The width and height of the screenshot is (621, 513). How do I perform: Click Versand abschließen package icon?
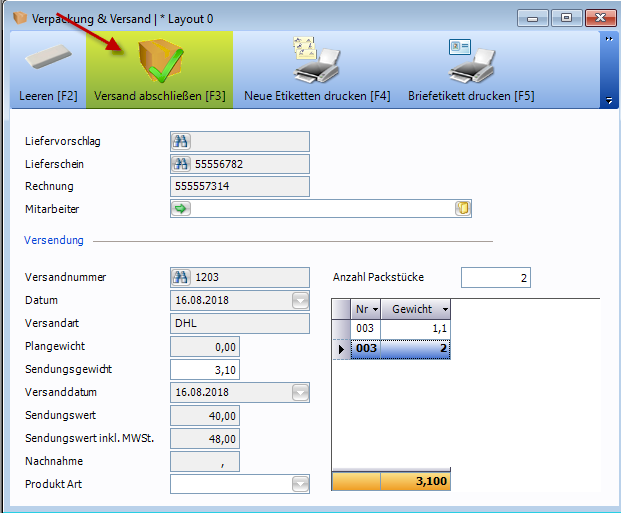(158, 60)
